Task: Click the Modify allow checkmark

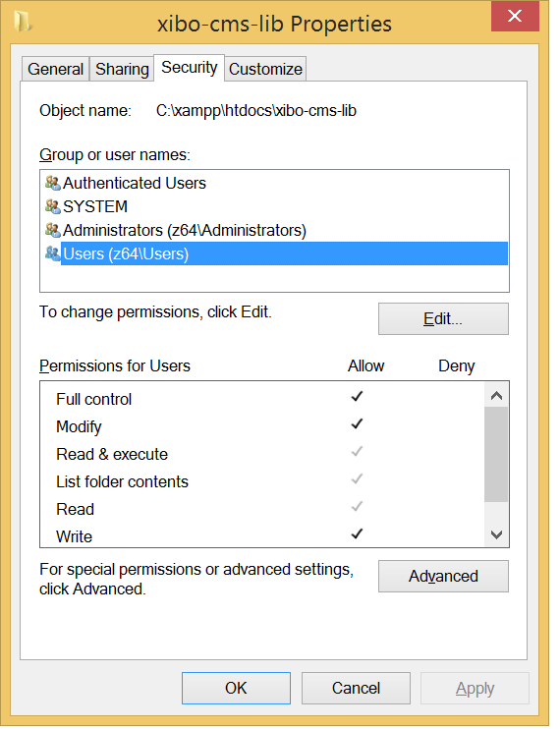Action: pos(357,423)
